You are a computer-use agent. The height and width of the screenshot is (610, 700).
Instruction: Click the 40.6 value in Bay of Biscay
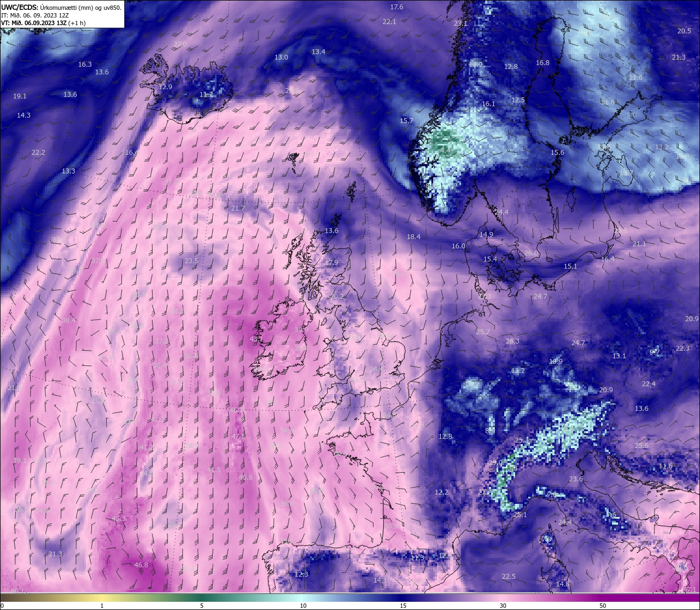pyautogui.click(x=246, y=478)
